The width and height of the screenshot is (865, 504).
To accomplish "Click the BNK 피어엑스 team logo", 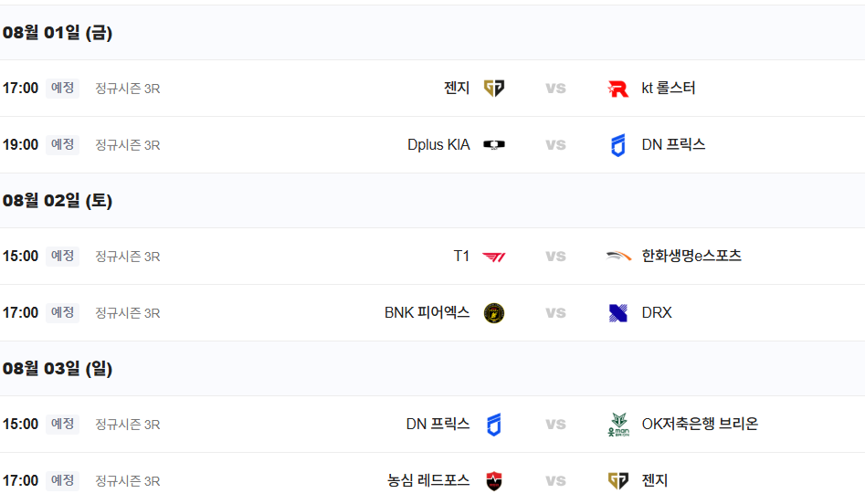I will pyautogui.click(x=494, y=313).
